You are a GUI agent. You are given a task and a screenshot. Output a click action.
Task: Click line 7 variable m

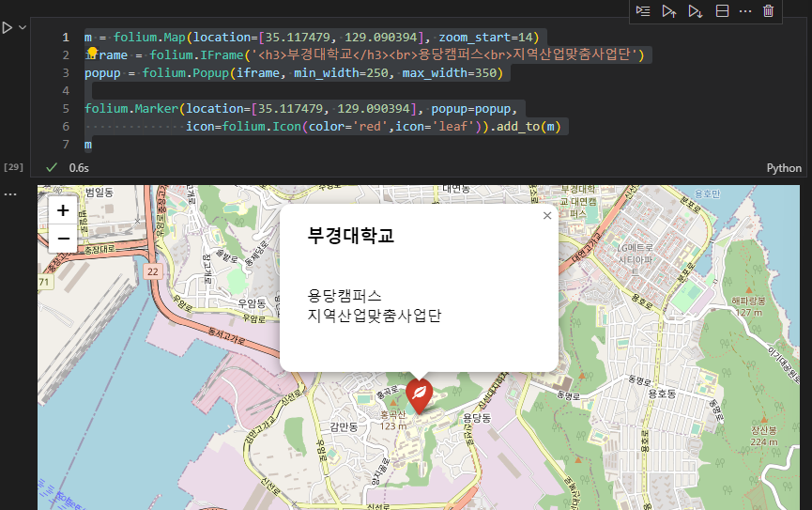pos(88,145)
